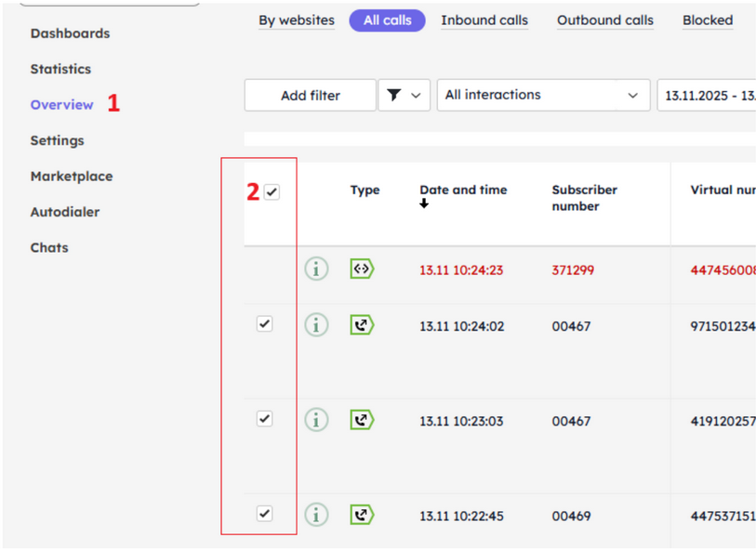Click the call type icon for the red call row
The height and width of the screenshot is (550, 756).
click(x=362, y=268)
